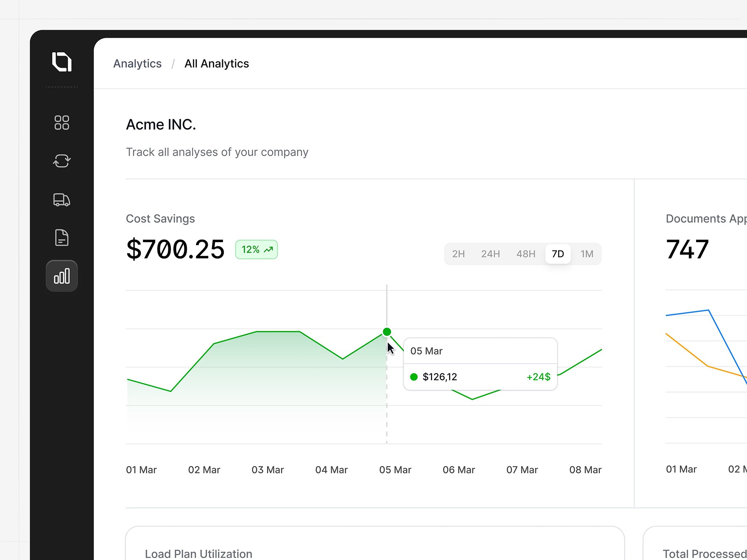This screenshot has height=560, width=747.
Task: Select the bar chart analytics icon
Action: pyautogui.click(x=62, y=276)
